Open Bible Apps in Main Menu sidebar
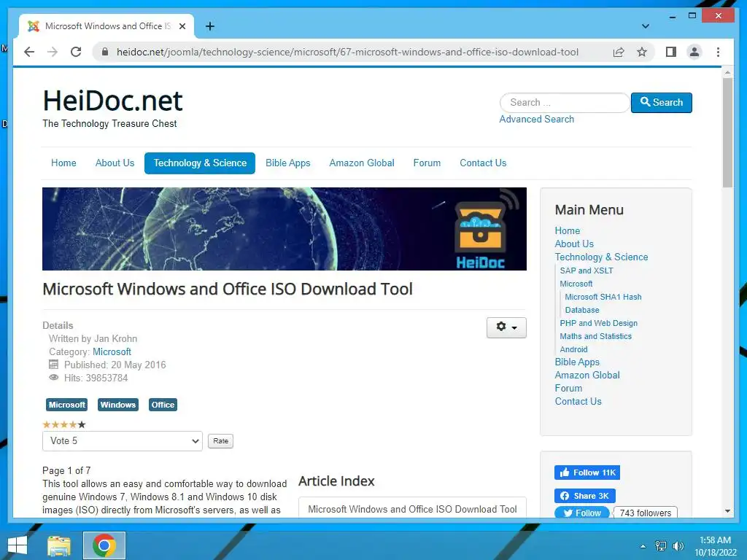 (577, 362)
